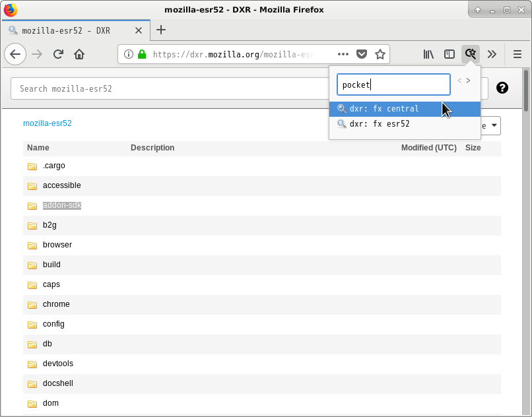Click the folder icon beside .cargo
The image size is (532, 417).
tap(32, 166)
